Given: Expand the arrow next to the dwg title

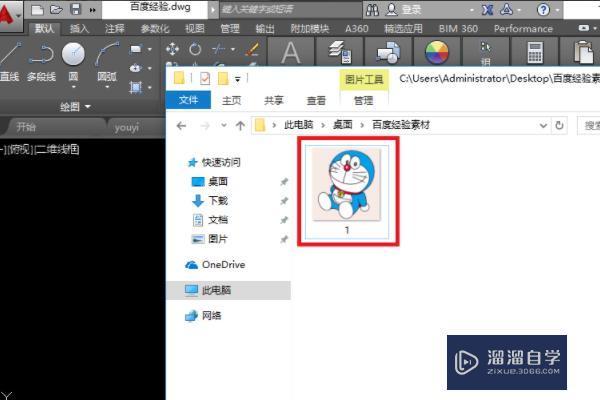Looking at the screenshot, I should click(x=213, y=10).
